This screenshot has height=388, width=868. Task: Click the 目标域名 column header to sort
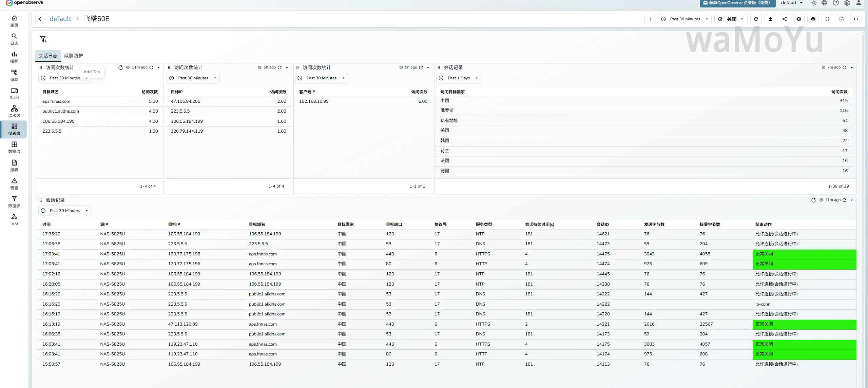(x=51, y=92)
